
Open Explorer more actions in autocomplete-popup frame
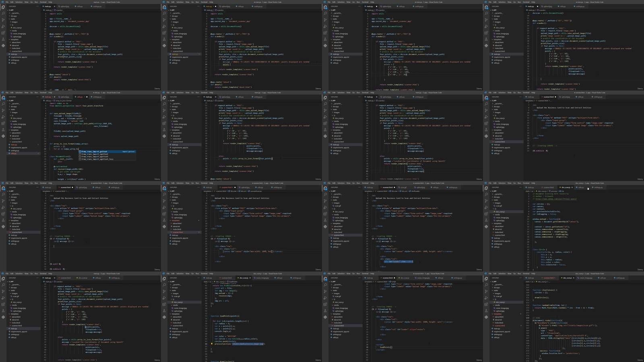click(37, 97)
